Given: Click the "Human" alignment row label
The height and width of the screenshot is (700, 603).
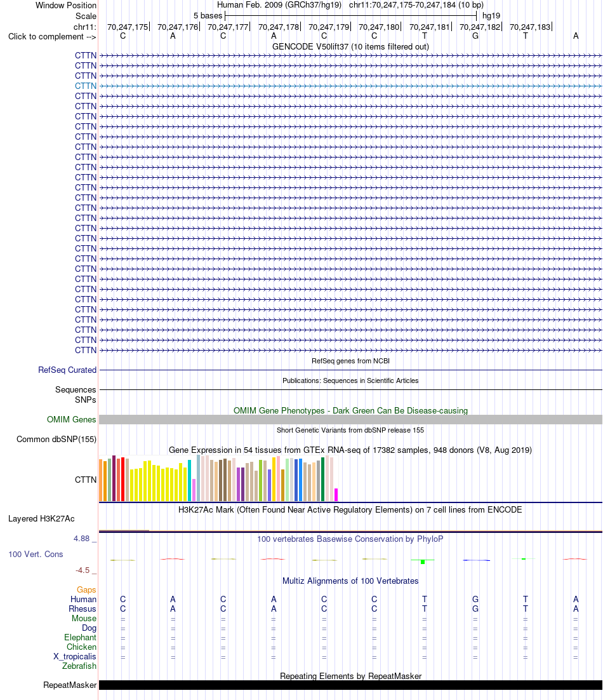Looking at the screenshot, I should coord(83,599).
